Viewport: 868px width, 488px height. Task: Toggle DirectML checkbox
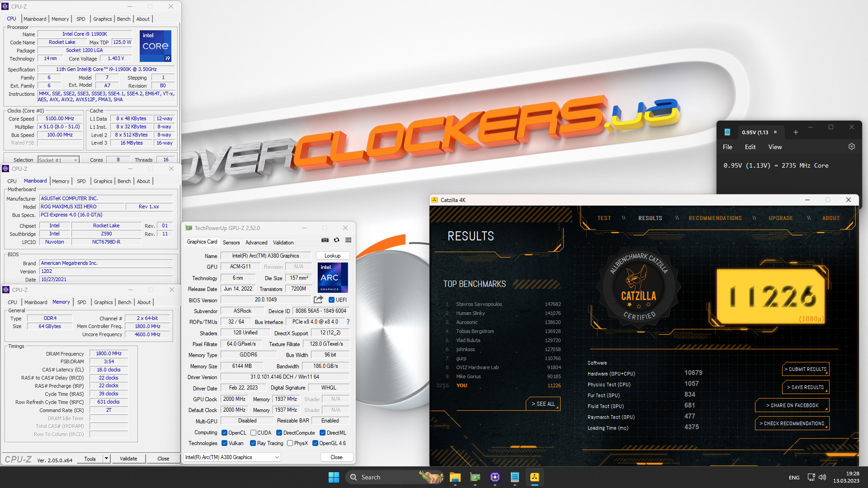tap(322, 433)
